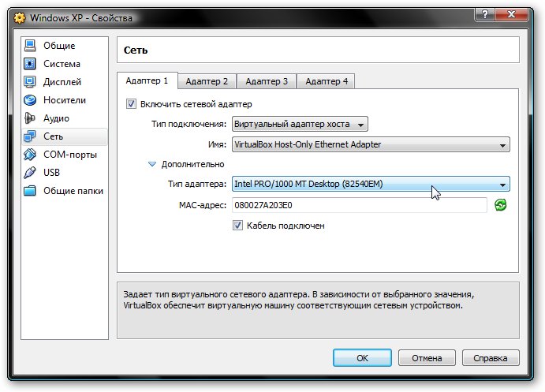Click the USB plug icon

(x=30, y=173)
